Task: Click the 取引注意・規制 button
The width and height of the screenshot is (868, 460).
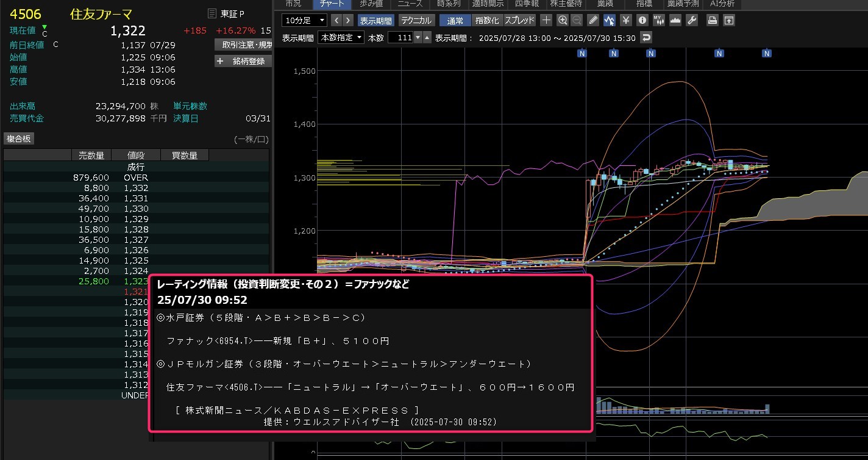Action: click(x=243, y=45)
